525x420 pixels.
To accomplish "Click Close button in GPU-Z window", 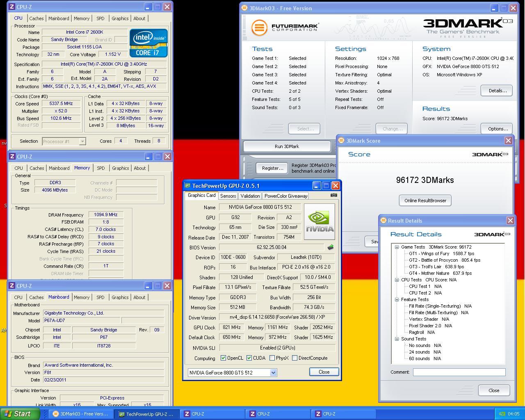I will point(324,372).
